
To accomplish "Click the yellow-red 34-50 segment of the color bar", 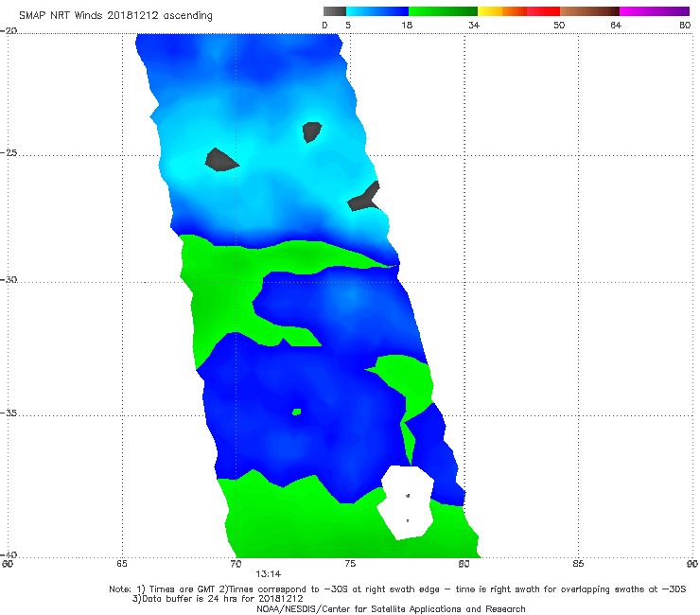I will click(x=518, y=11).
